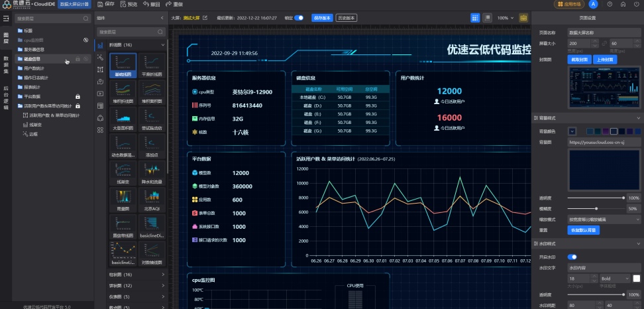Toggle visibility of 磁盘信息 layer
Viewport: 644px width, 309px height.
pos(86,59)
